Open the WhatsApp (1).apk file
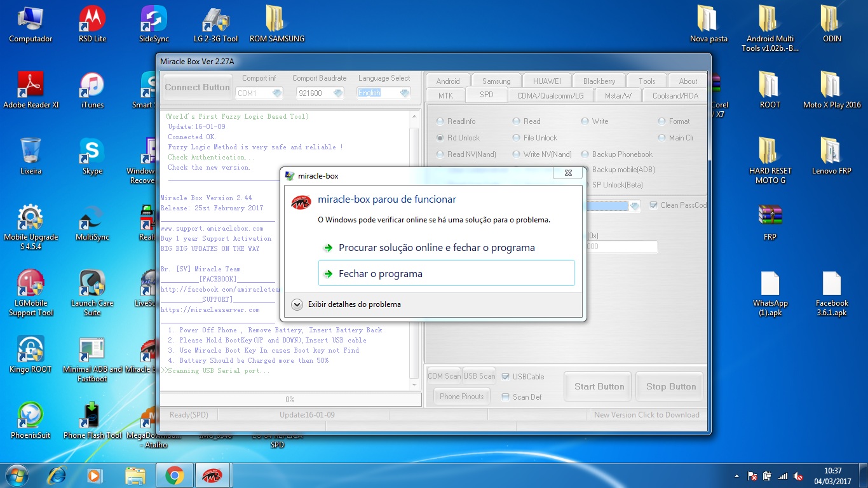Screen dimensions: 868x488 coord(770,293)
